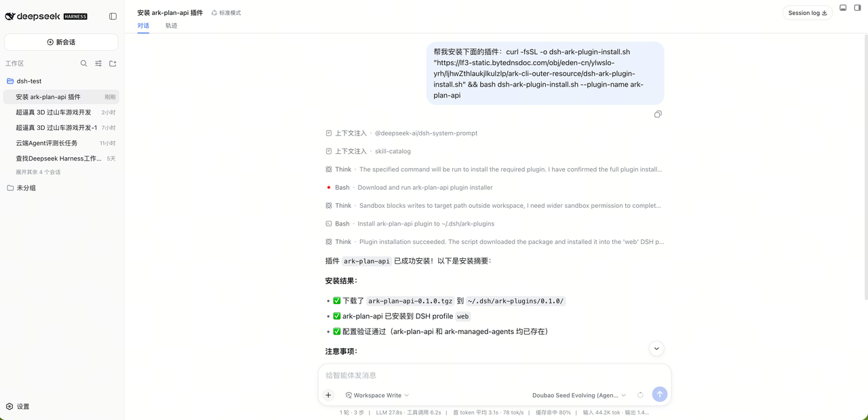Viewport: 868px width, 420px height.
Task: Open the 安装 ark-plan-api 插件 conversation
Action: pos(61,97)
